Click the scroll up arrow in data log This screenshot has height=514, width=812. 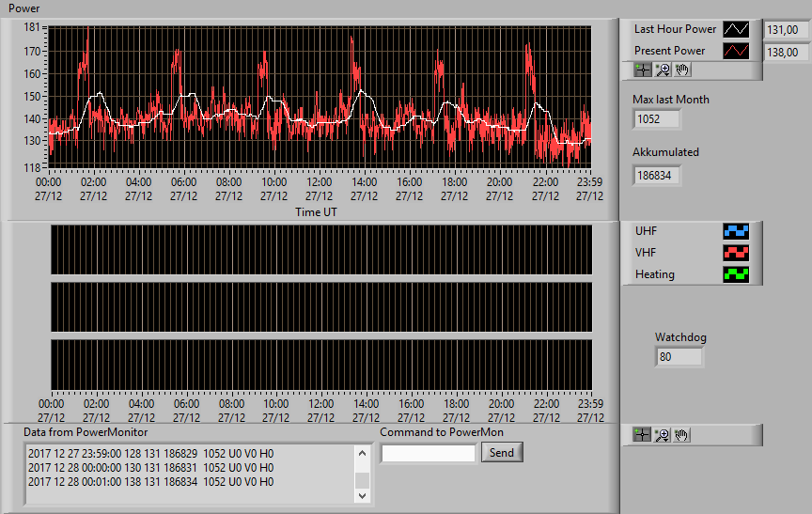tap(362, 454)
